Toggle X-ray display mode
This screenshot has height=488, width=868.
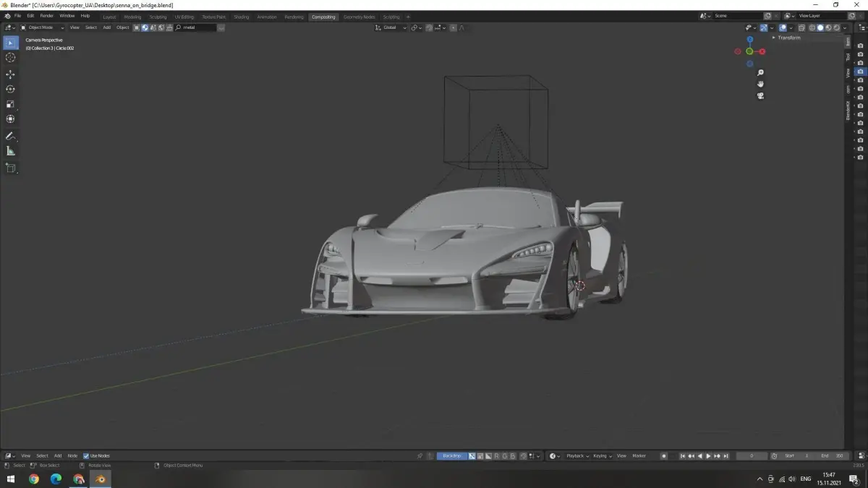point(801,27)
